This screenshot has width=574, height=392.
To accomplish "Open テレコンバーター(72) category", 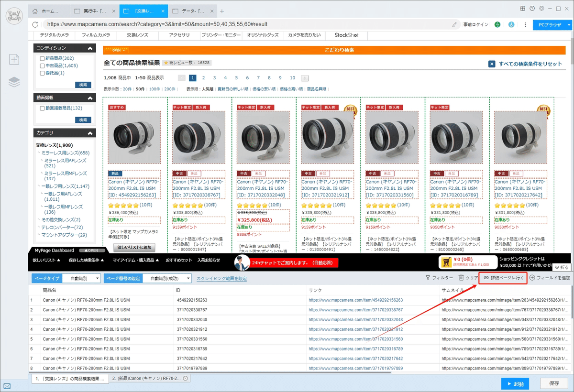I will click(62, 228).
